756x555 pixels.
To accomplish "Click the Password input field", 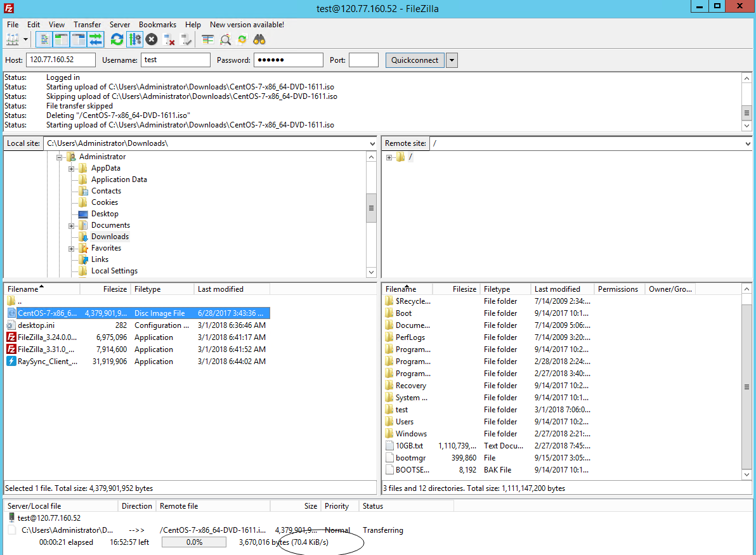I will pos(289,60).
